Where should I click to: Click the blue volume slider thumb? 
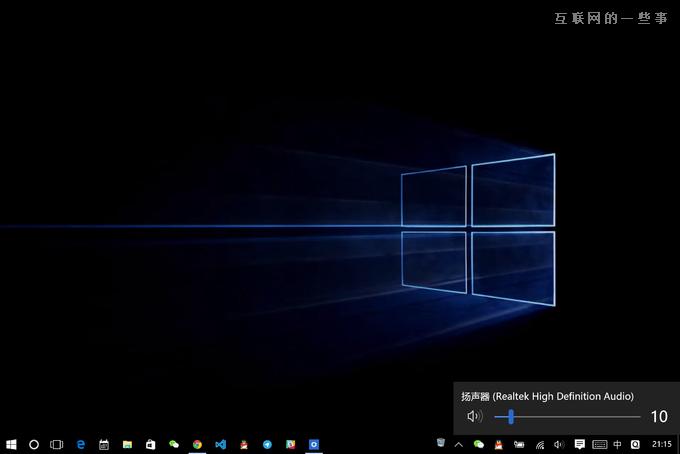(x=511, y=417)
